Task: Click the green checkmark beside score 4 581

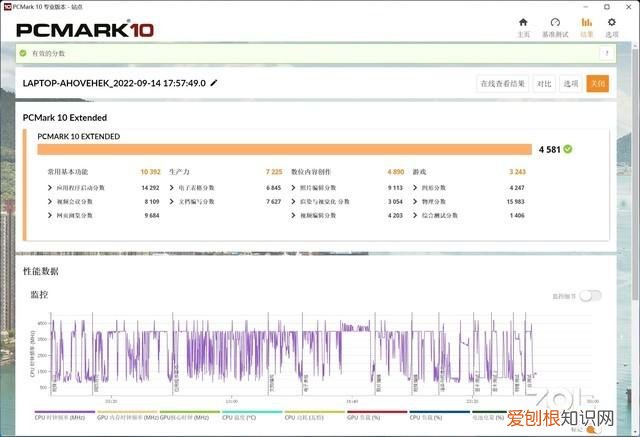Action: click(568, 149)
